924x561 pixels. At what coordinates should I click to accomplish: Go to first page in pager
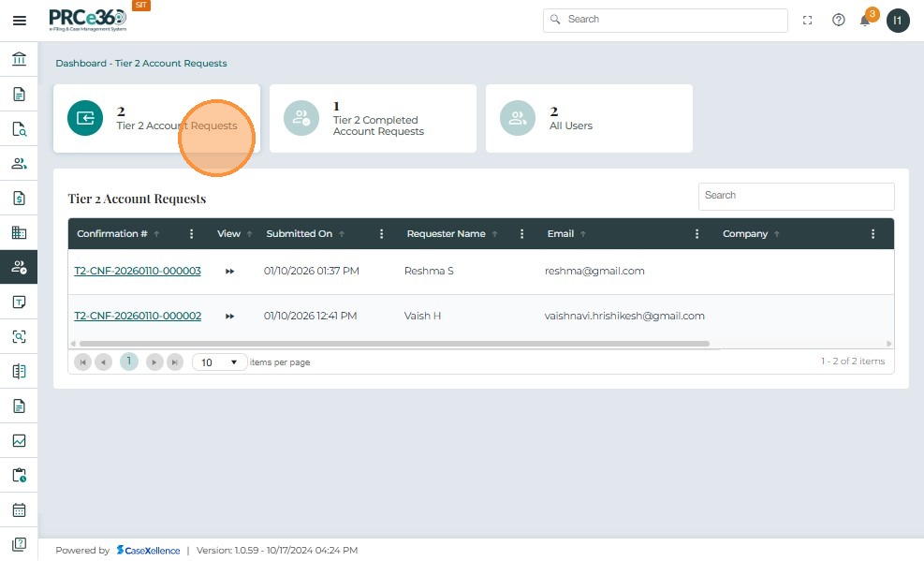click(x=82, y=362)
